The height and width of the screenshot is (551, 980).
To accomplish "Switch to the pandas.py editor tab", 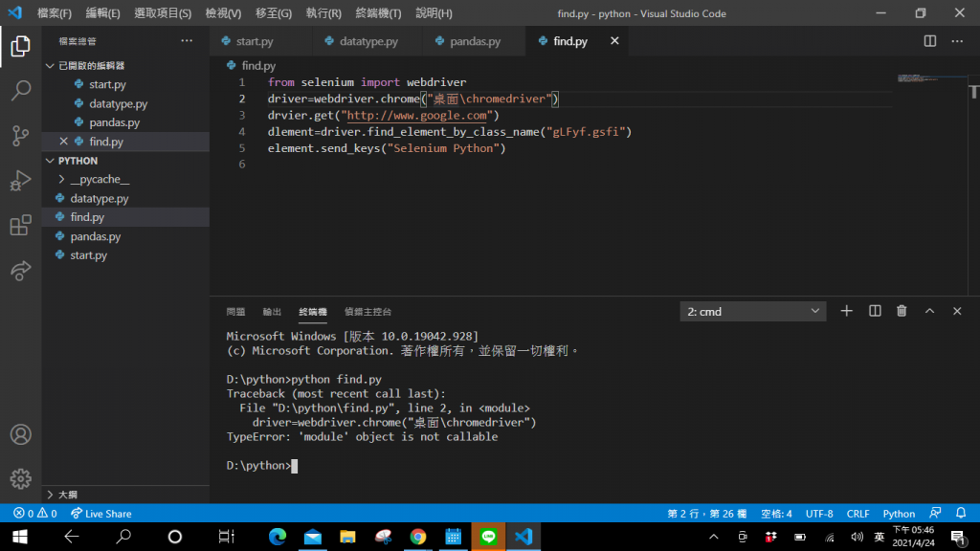I will tap(475, 41).
